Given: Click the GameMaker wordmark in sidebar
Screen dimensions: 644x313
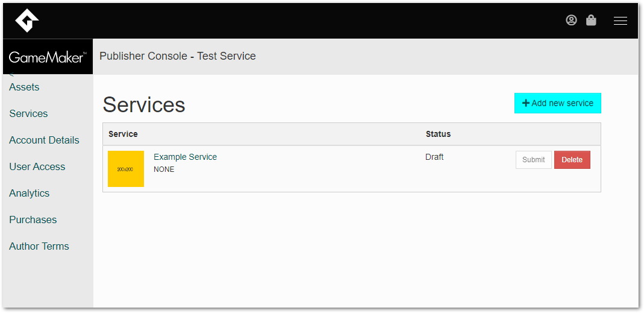Looking at the screenshot, I should (x=48, y=57).
